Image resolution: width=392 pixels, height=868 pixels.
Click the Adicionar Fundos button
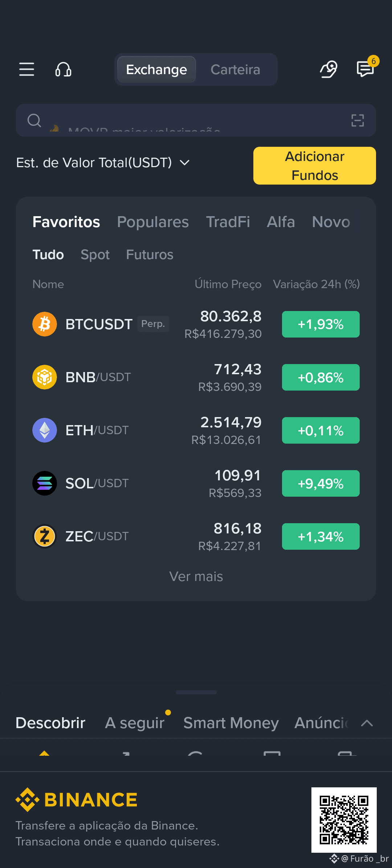[315, 166]
